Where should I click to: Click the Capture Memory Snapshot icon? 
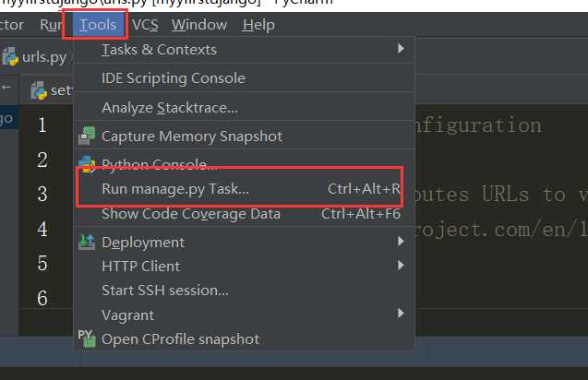(x=87, y=136)
